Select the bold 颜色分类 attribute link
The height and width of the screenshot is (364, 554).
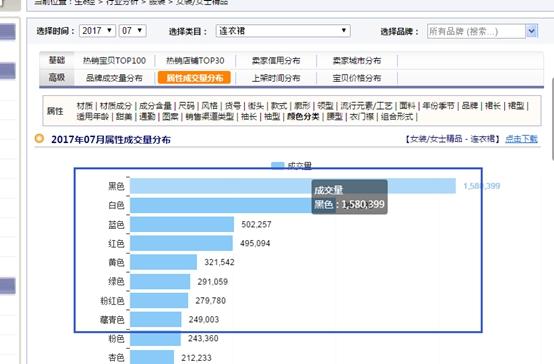(303, 116)
